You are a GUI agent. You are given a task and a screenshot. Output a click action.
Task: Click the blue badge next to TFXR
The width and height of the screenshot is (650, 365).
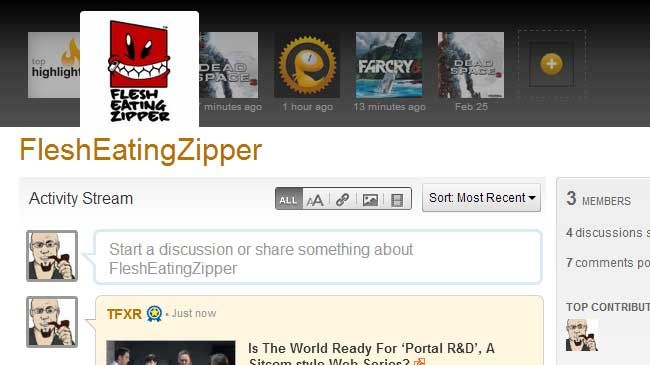(x=154, y=314)
